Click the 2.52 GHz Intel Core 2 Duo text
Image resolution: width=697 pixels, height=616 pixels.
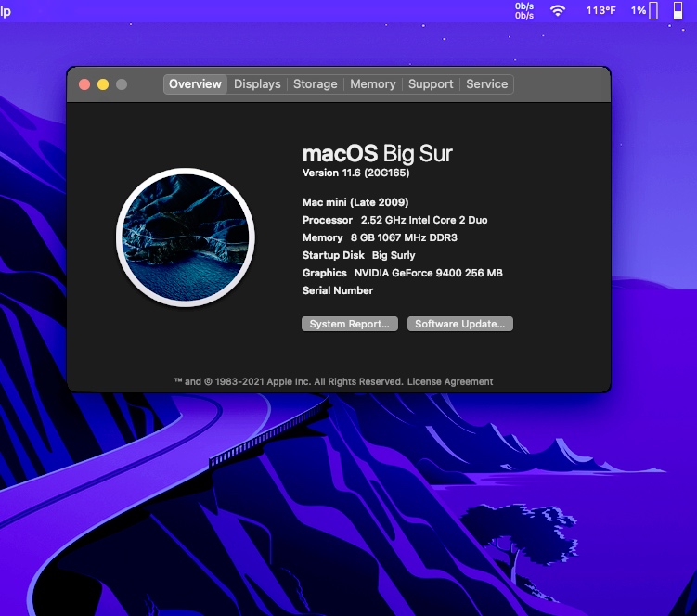(x=424, y=220)
